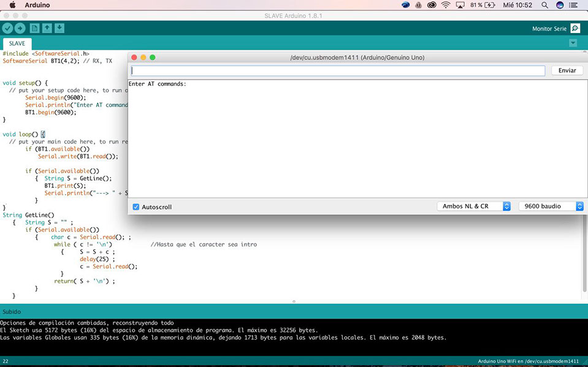The height and width of the screenshot is (367, 588).
Task: Open the 9600 baudio dropdown
Action: click(x=551, y=206)
